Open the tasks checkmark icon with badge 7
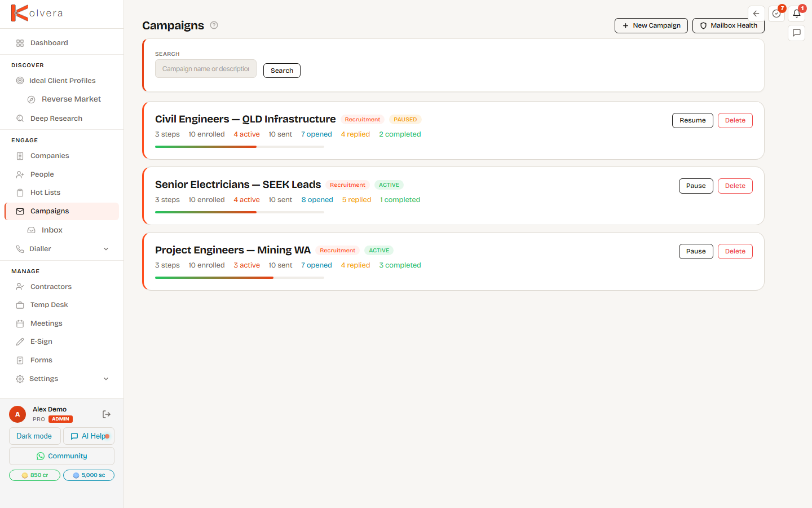 click(x=776, y=14)
